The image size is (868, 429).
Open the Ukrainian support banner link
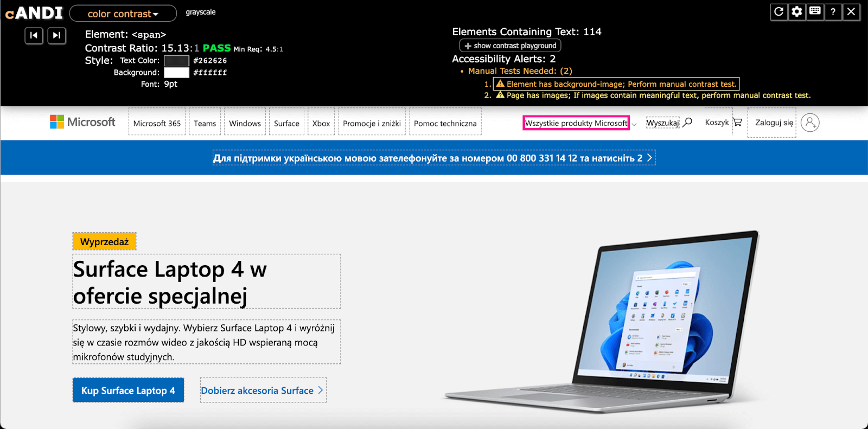click(434, 158)
